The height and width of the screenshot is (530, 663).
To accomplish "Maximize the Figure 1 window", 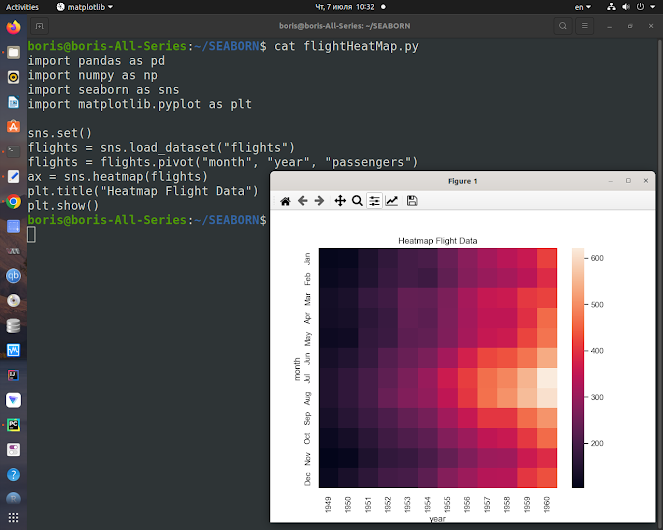I will pos(628,181).
